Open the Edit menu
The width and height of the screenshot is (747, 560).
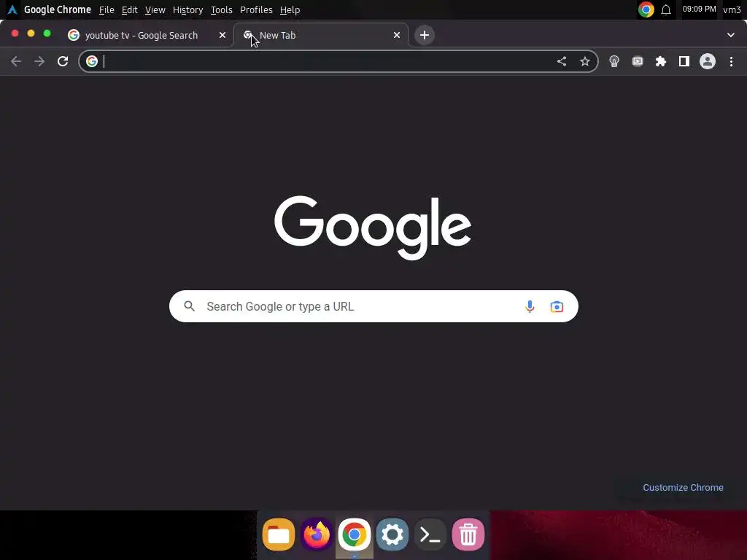(130, 10)
